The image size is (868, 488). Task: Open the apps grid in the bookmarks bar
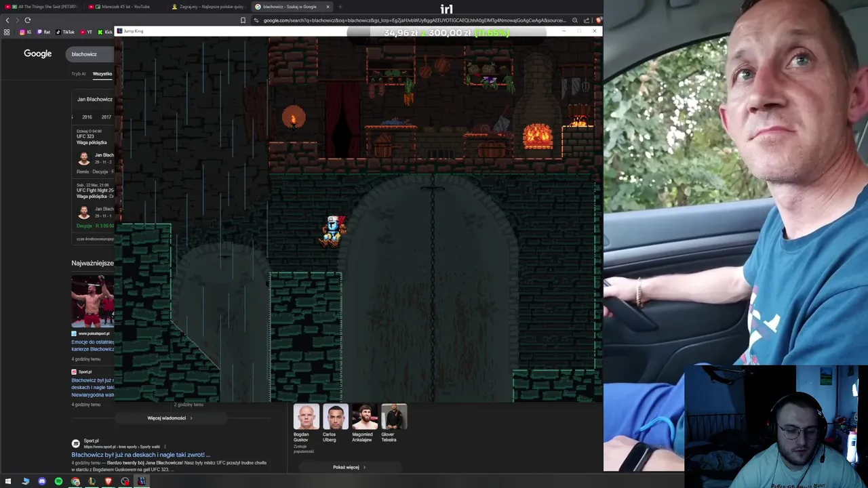[7, 32]
